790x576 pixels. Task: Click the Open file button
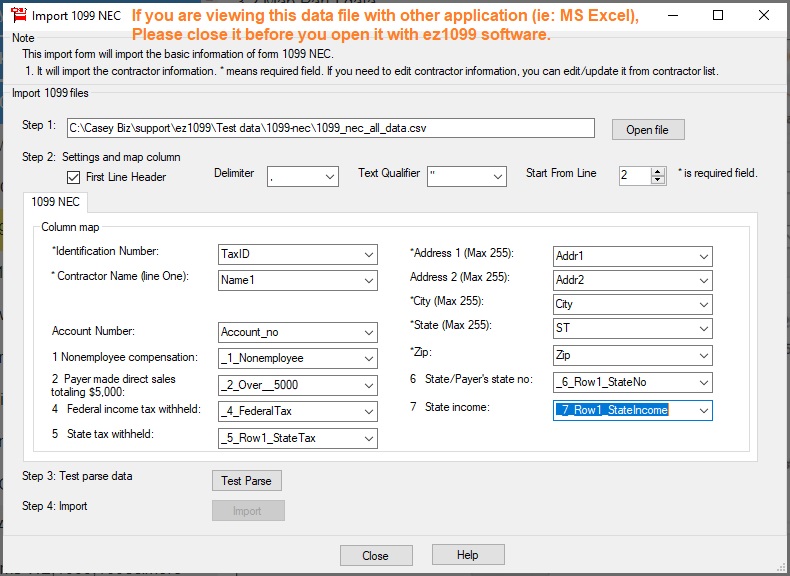click(647, 130)
